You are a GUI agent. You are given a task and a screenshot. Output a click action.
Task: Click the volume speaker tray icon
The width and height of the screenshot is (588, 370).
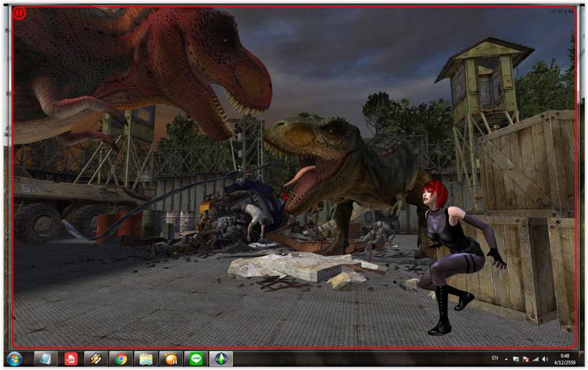[x=545, y=359]
